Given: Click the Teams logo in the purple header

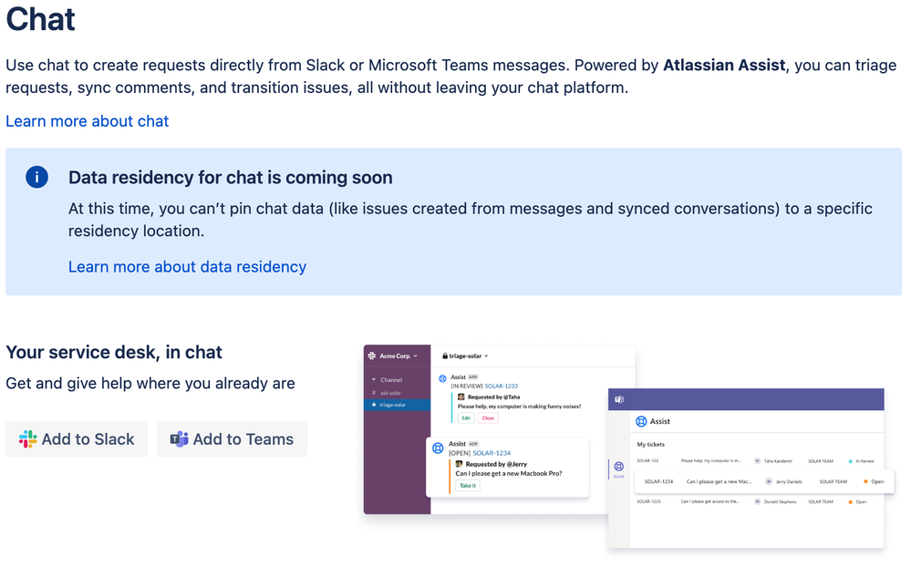Looking at the screenshot, I should (619, 399).
